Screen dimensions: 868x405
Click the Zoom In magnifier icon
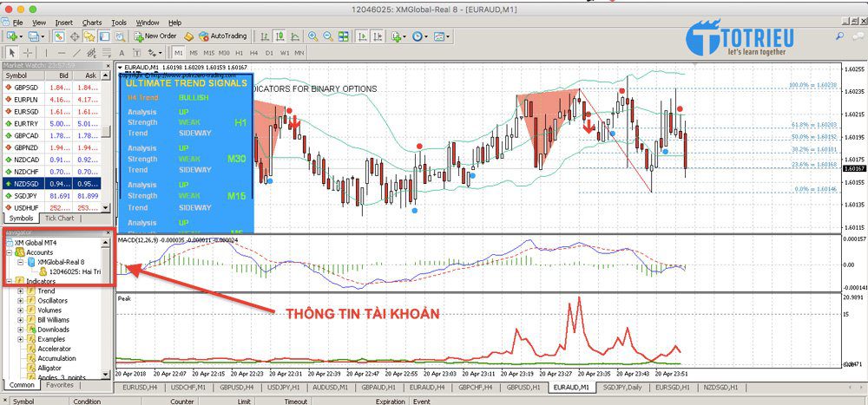(x=312, y=36)
